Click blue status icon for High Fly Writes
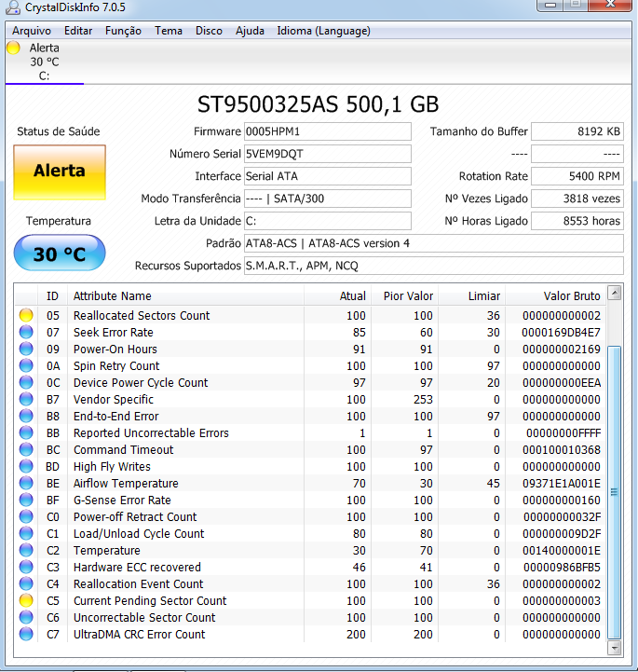Screen dimensions: 638x672 [x=26, y=466]
